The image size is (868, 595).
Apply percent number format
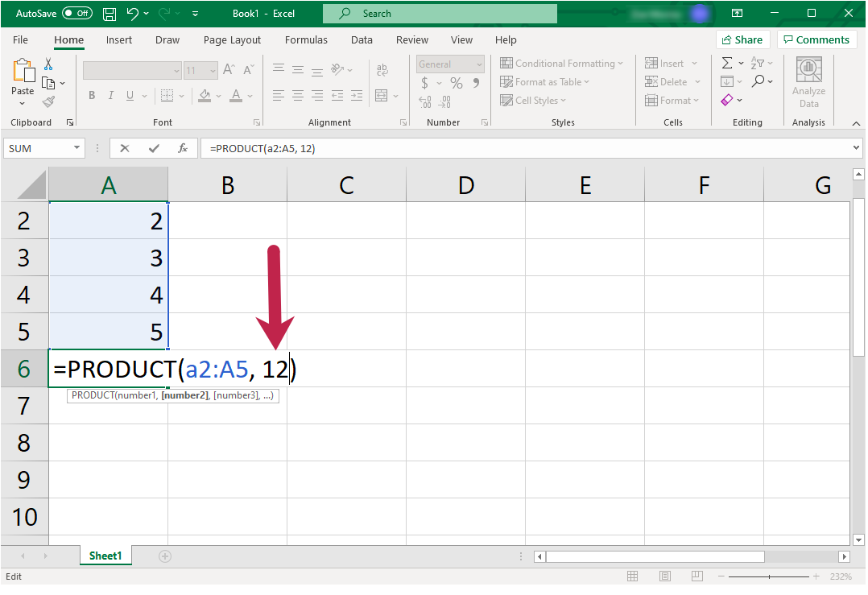[456, 83]
